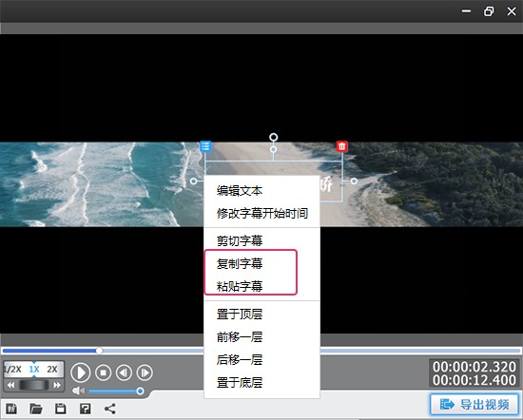Select 2X playback speed
Viewport: 523px width, 420px height.
click(52, 370)
